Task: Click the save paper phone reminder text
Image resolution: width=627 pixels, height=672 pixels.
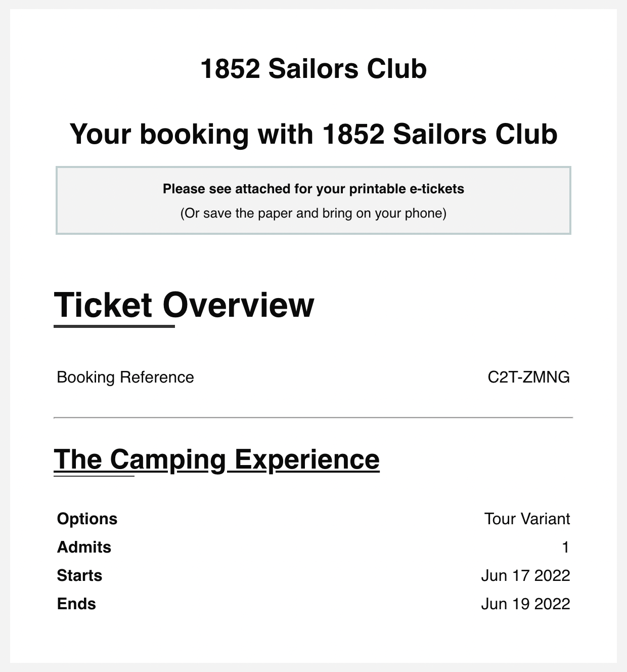Action: (313, 213)
